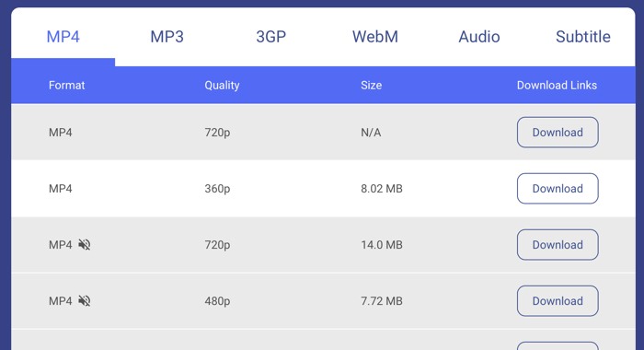Click the MP4 label in the 14.0 MB row
This screenshot has height=350, width=644.
point(61,245)
